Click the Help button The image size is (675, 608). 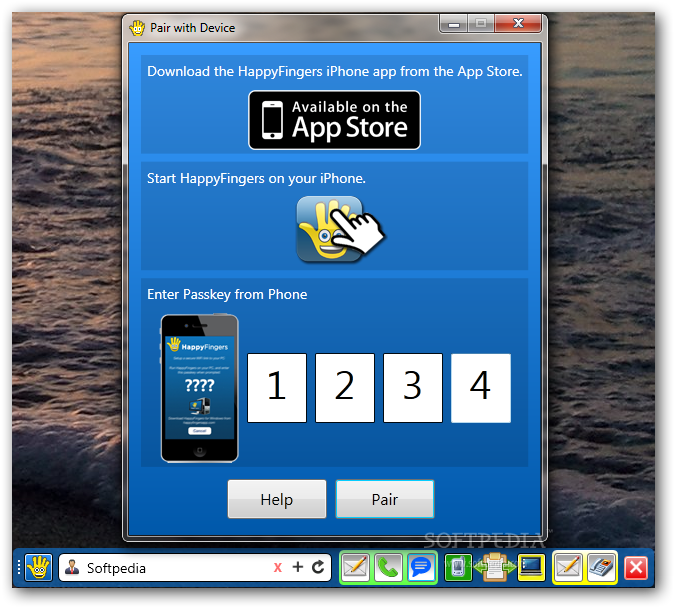pos(277,499)
